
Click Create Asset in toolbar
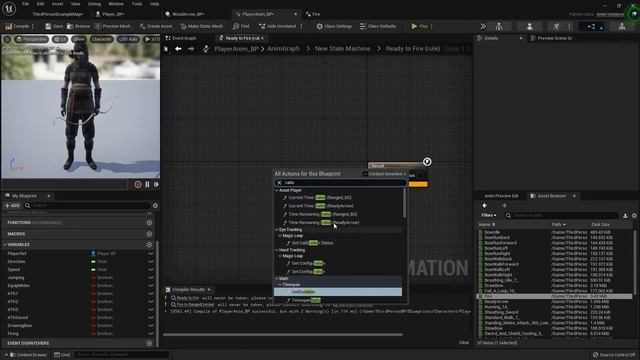click(x=156, y=26)
